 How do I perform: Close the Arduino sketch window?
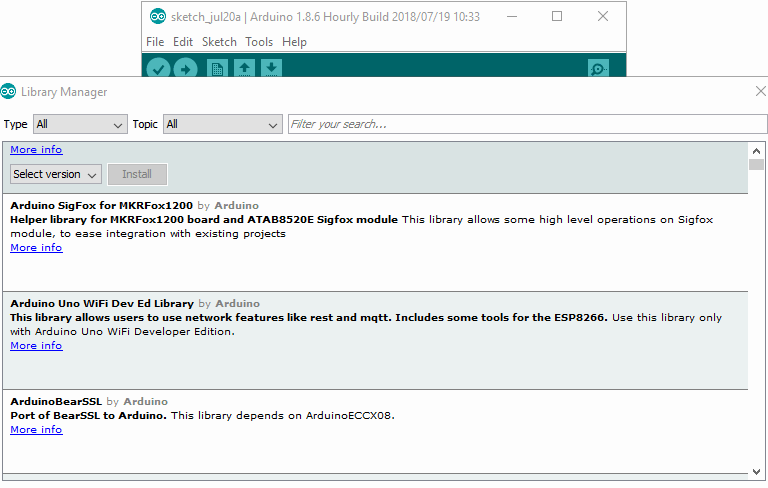point(603,17)
